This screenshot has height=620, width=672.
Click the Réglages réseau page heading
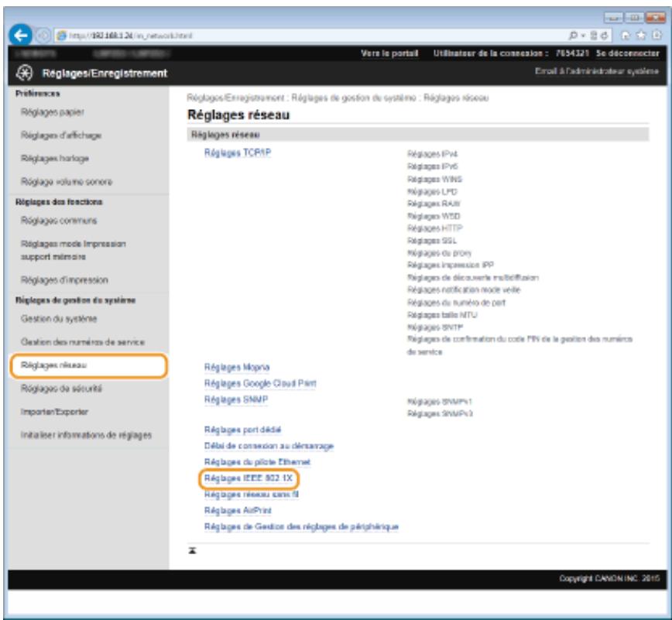coord(238,115)
